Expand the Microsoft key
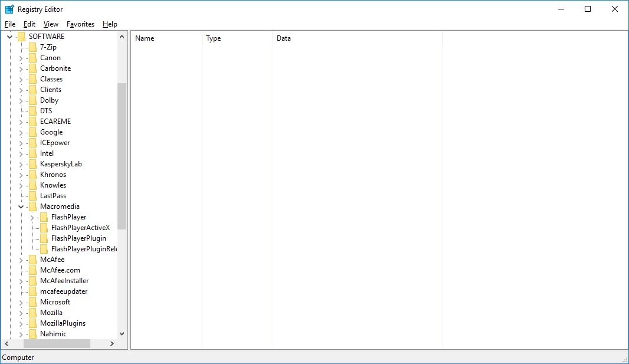The image size is (629, 364). coord(21,302)
